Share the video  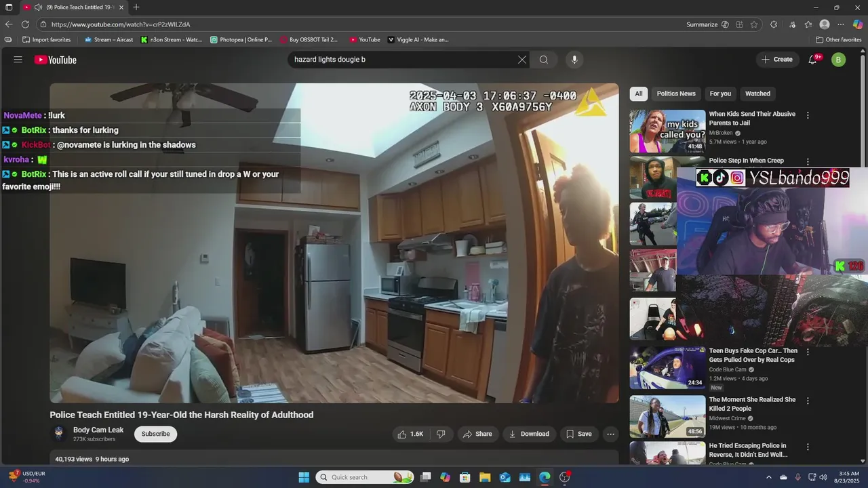click(x=477, y=434)
